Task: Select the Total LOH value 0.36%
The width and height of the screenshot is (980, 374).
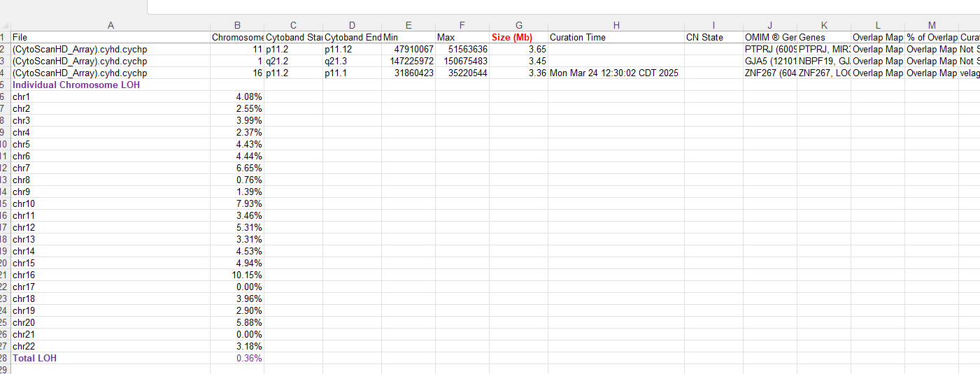Action: [237, 358]
